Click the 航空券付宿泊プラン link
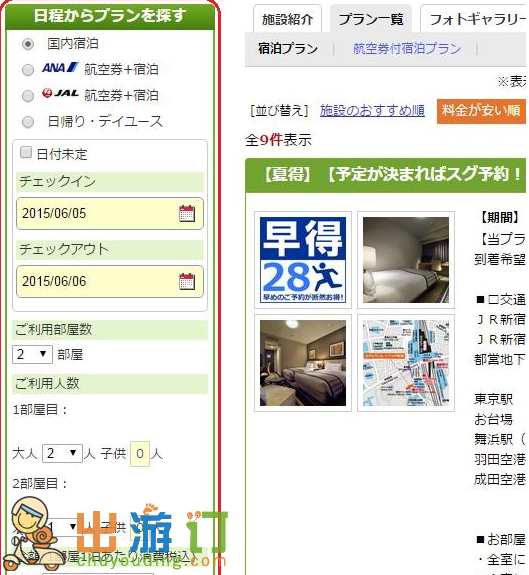The width and height of the screenshot is (529, 575). click(x=407, y=48)
